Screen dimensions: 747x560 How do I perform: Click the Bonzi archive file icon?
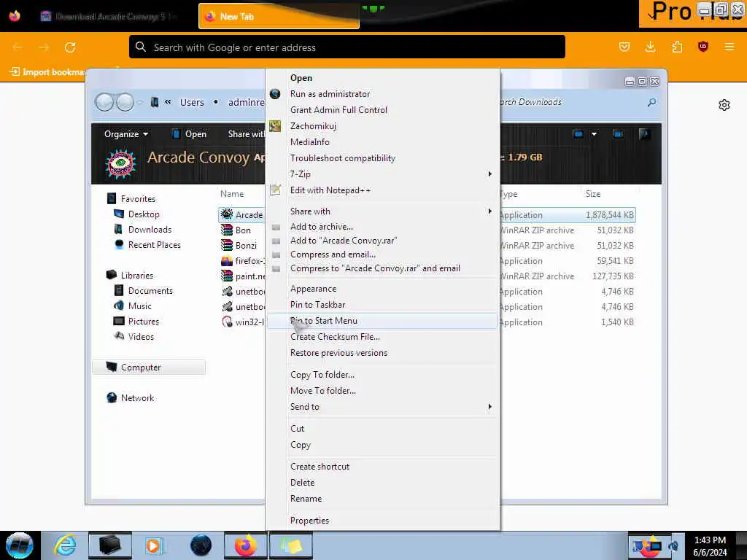pyautogui.click(x=227, y=245)
